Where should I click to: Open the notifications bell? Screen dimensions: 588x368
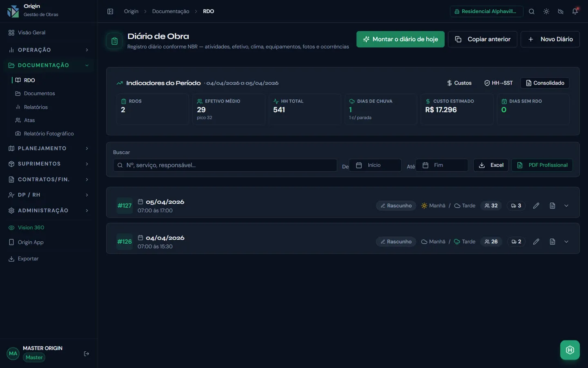coord(575,11)
